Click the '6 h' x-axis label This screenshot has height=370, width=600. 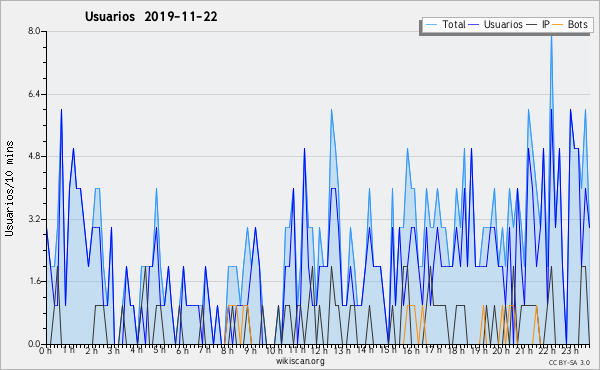click(x=182, y=350)
